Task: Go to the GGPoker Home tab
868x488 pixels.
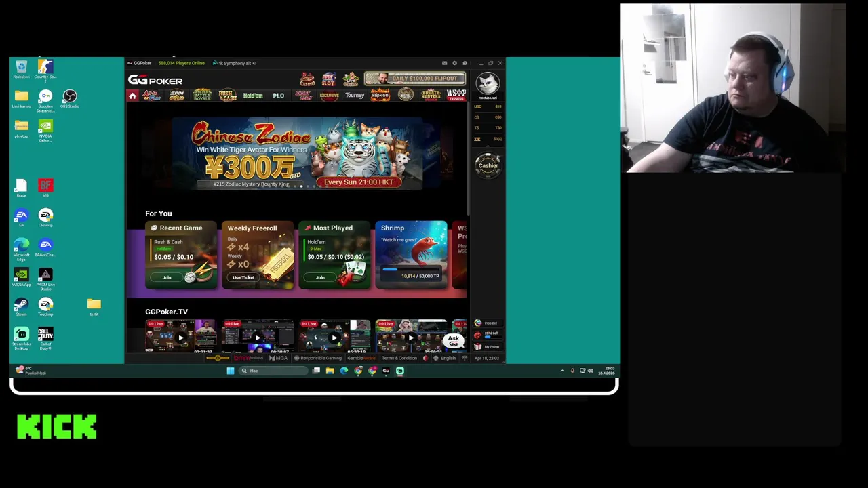Action: click(133, 96)
